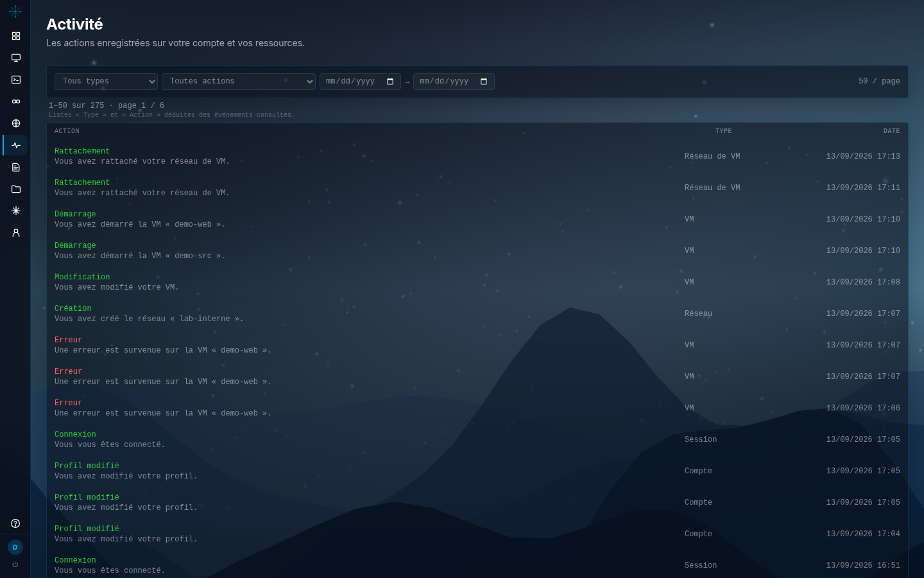Click the "50 / page" page size control
Viewport: 924px width, 578px height.
click(x=879, y=82)
